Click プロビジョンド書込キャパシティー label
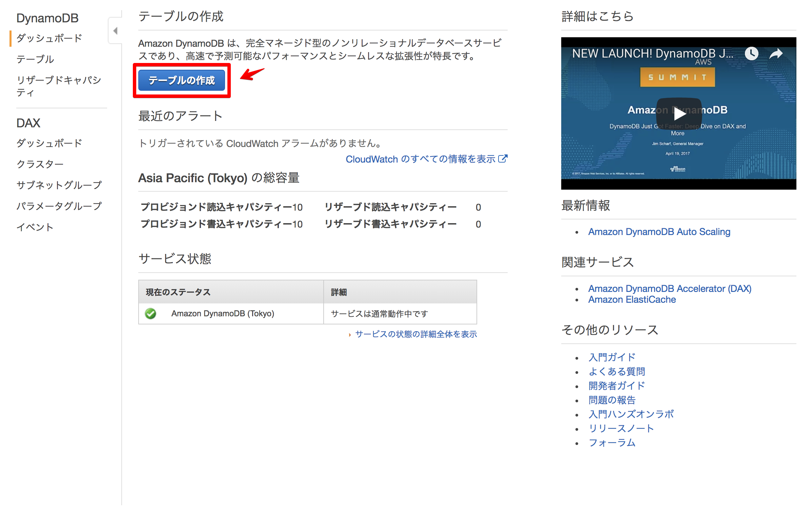Image resolution: width=812 pixels, height=510 pixels. click(216, 224)
